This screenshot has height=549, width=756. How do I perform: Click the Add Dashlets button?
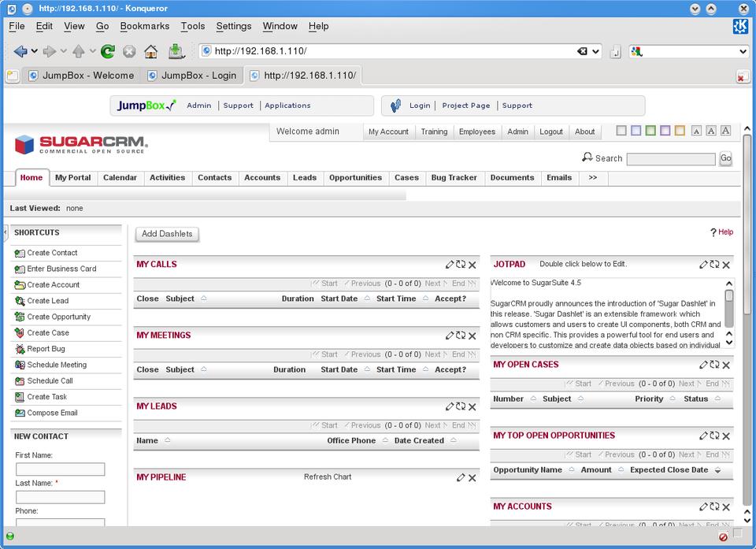[167, 234]
